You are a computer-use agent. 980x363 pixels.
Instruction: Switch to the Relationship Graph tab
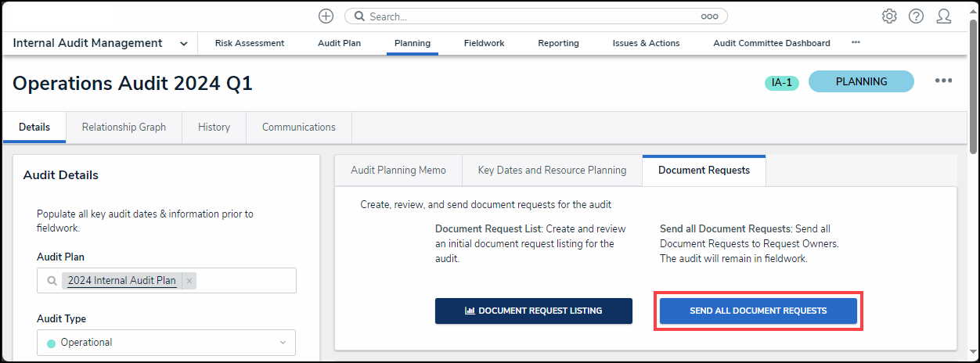(x=124, y=128)
